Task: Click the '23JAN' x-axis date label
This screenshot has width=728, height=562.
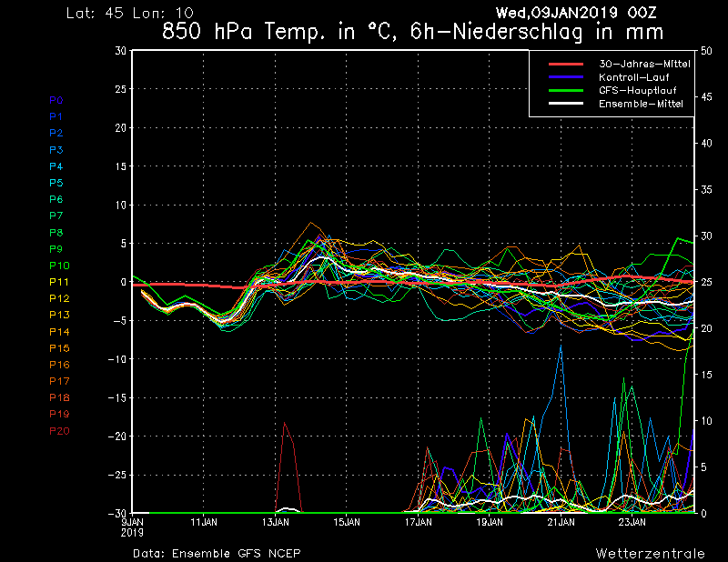Action: (632, 522)
